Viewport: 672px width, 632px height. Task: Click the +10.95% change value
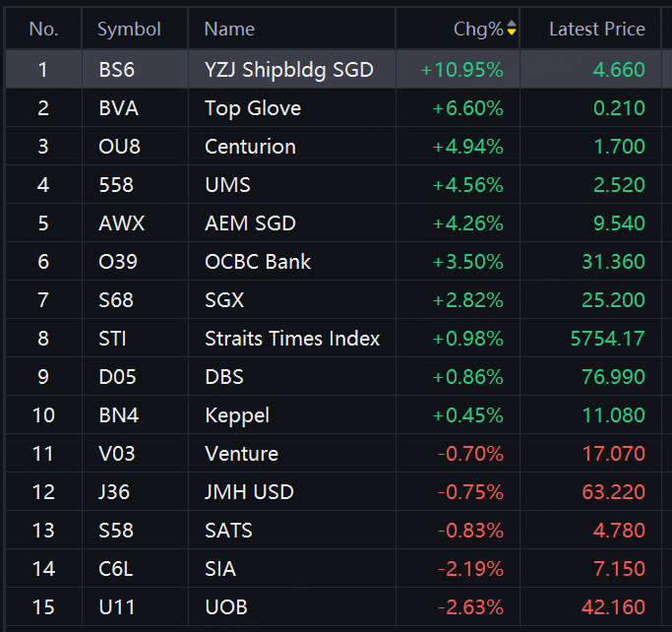(x=461, y=70)
